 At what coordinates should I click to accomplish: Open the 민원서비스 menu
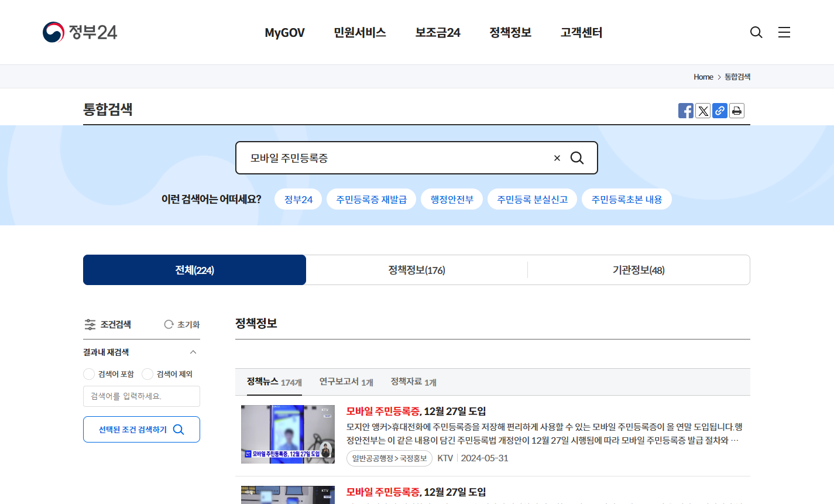(x=360, y=33)
